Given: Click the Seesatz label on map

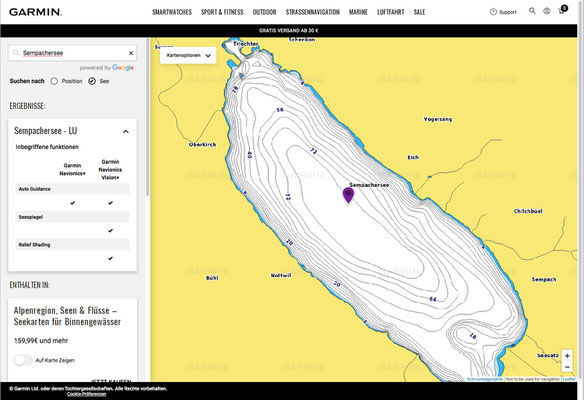Looking at the screenshot, I should (x=548, y=355).
